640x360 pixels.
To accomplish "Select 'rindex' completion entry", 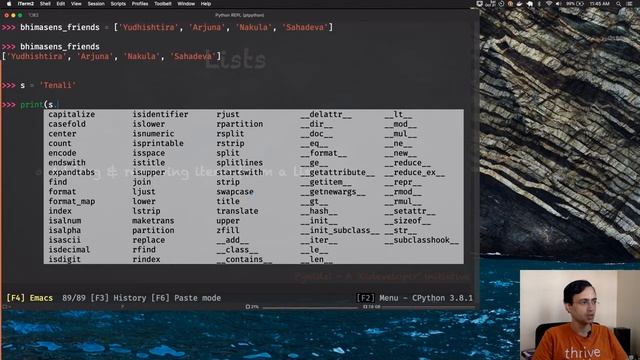I will tap(146, 260).
